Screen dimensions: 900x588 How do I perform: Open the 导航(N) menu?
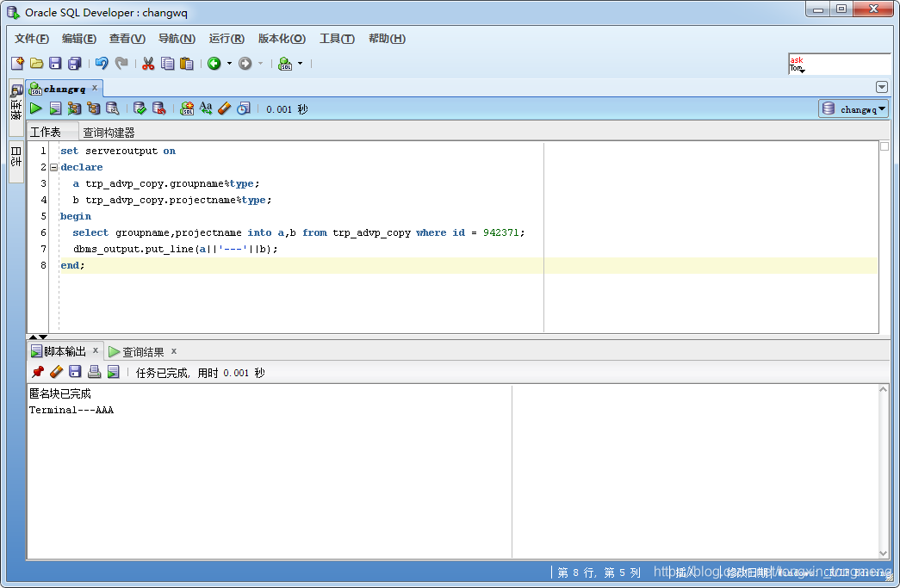(x=177, y=39)
